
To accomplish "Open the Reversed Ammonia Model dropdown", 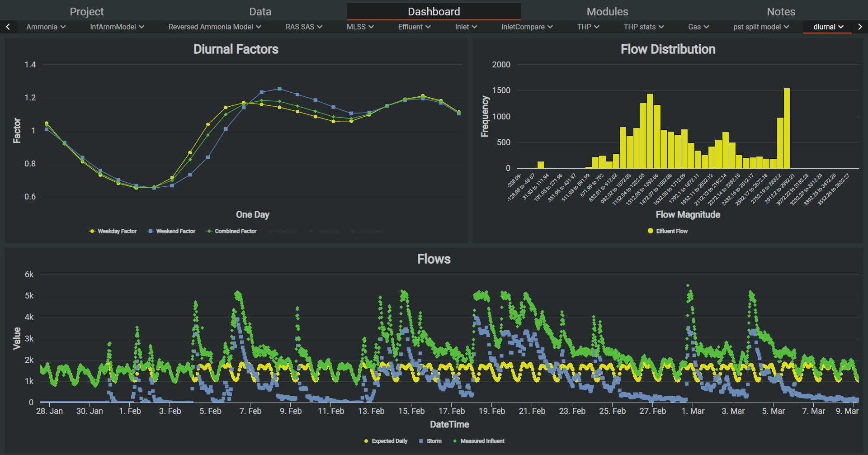I will coord(215,27).
